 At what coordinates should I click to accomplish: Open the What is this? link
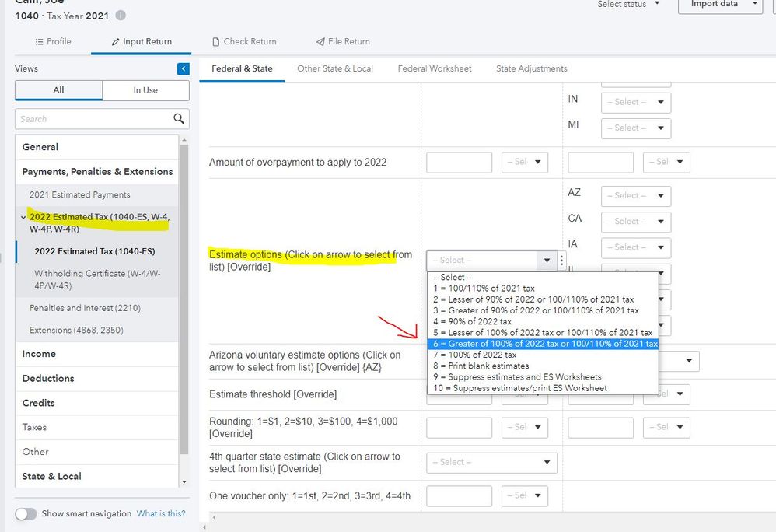161,513
